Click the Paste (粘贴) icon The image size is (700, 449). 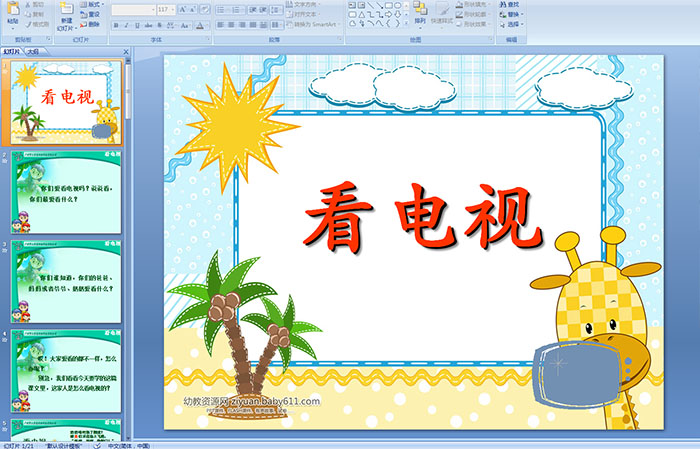13,8
